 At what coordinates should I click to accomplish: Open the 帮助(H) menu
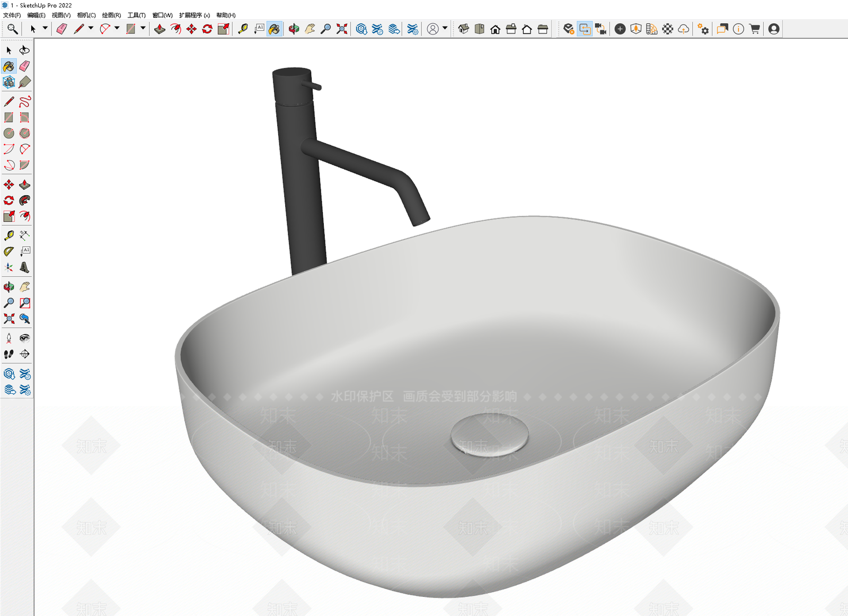coord(226,15)
